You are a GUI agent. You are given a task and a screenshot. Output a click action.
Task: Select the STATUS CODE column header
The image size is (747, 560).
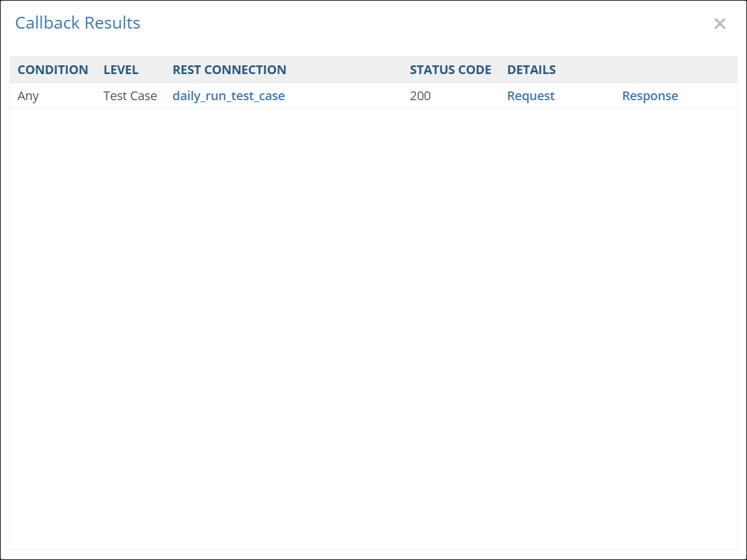pos(450,70)
